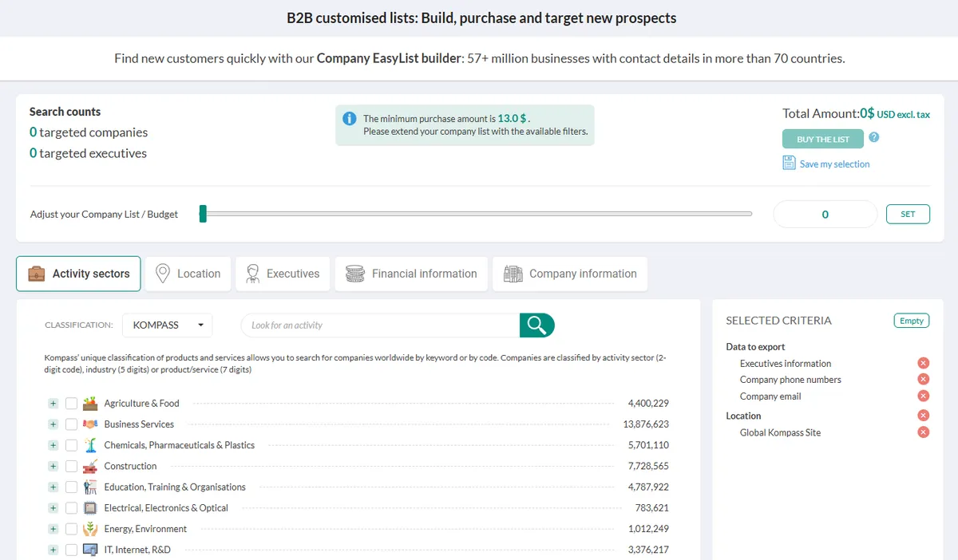Click the help question mark beside Buy The List
This screenshot has height=560, width=958.
(874, 137)
